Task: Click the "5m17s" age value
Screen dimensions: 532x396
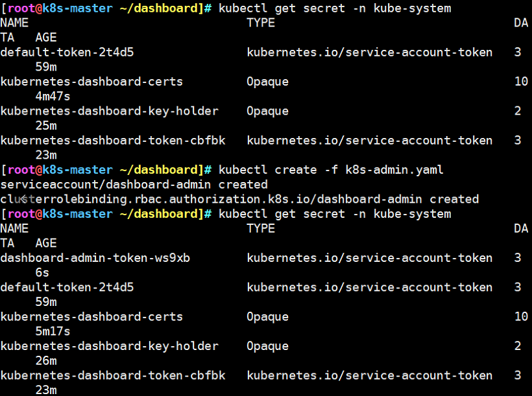Action: tap(53, 331)
